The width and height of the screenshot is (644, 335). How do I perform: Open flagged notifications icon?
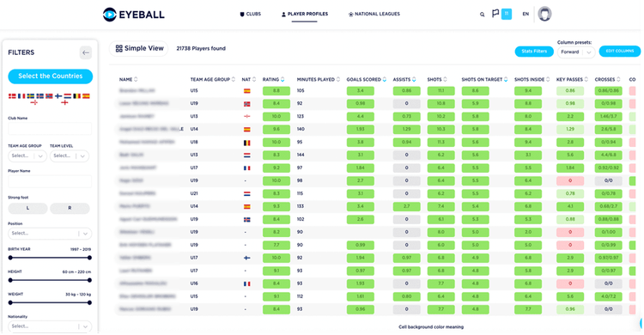(495, 14)
